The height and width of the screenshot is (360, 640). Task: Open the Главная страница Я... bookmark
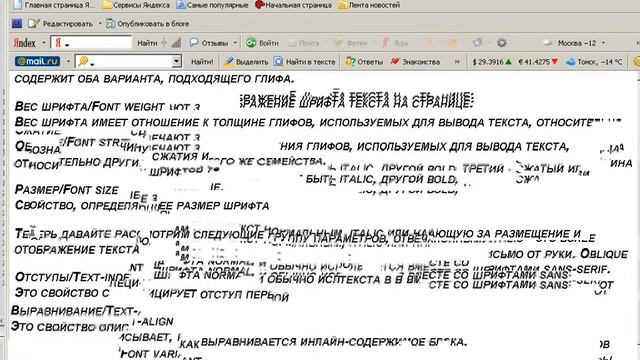coord(53,5)
